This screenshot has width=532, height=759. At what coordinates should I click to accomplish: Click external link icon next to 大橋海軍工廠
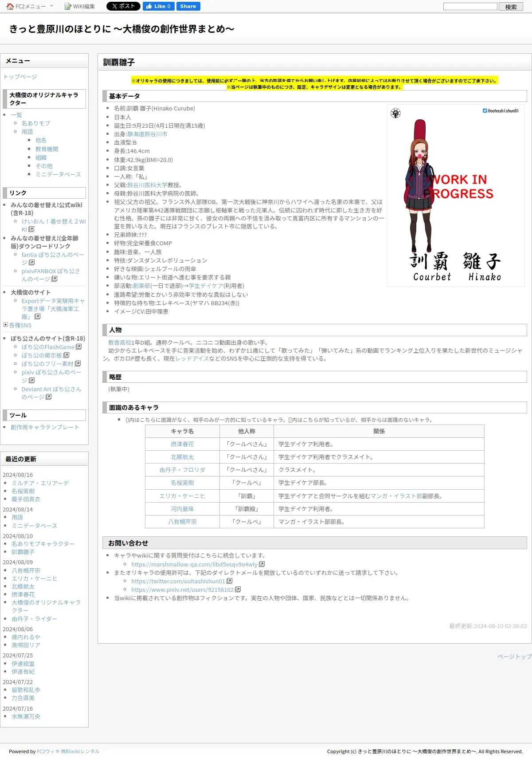click(37, 317)
